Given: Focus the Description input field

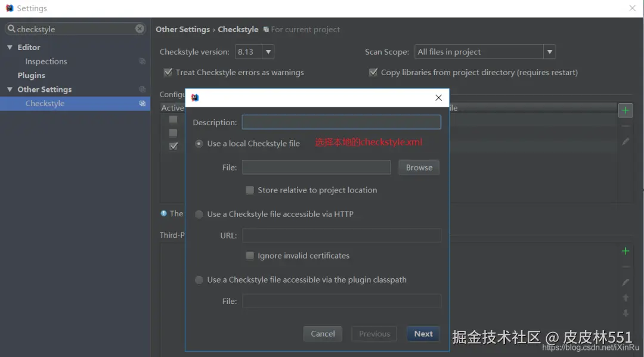Looking at the screenshot, I should [341, 122].
